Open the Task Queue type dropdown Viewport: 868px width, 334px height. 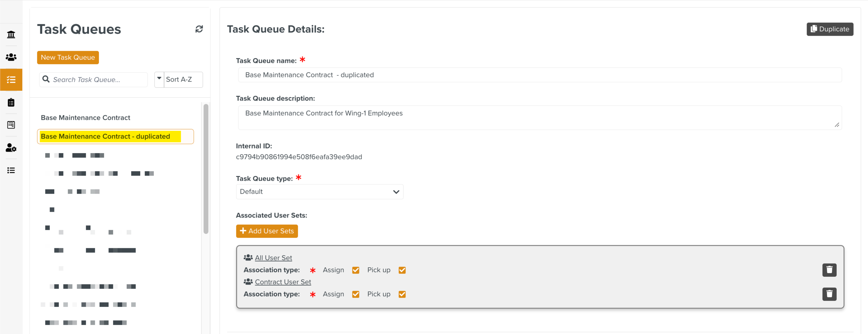pos(319,192)
